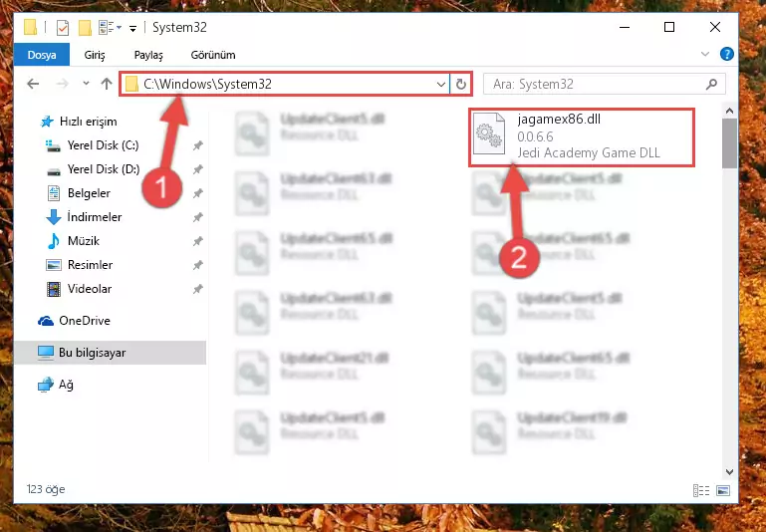
Task: Select Bu bilgisayar in navigation pane
Action: (111, 353)
